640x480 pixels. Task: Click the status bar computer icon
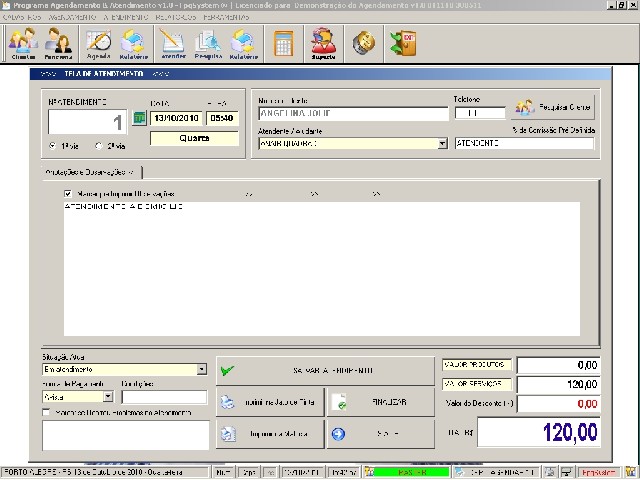566,472
